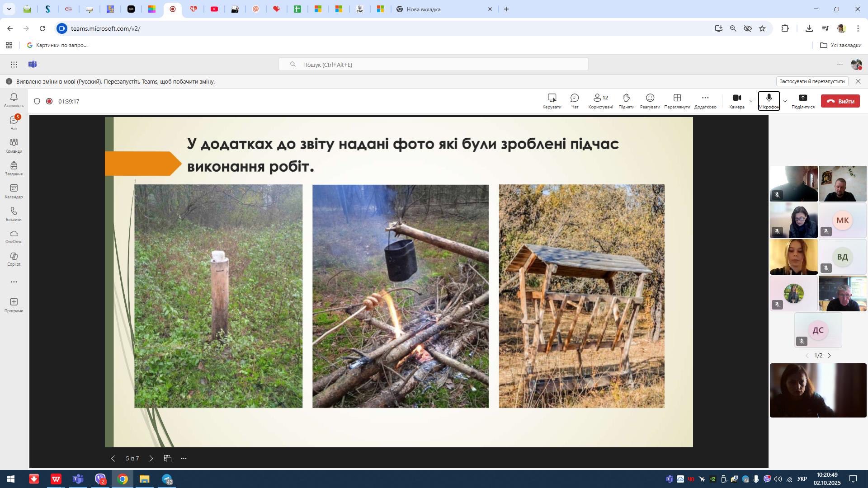Screen dimensions: 868x488
Task: Open the meeting Чат panel
Action: tap(575, 101)
